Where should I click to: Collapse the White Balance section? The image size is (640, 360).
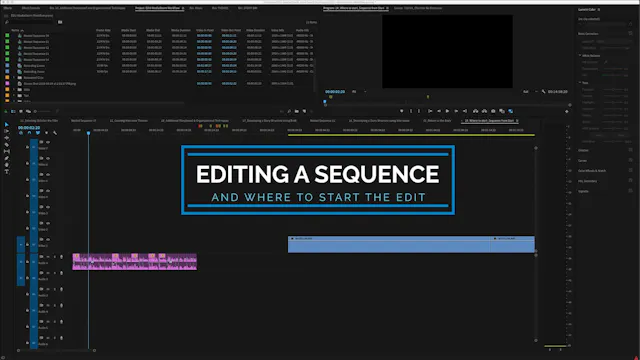(580, 56)
